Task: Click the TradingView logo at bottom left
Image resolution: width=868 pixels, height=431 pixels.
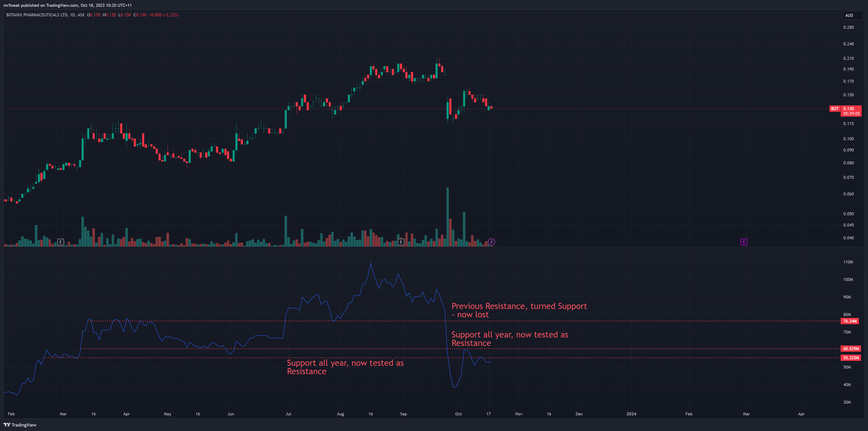Action: point(20,425)
